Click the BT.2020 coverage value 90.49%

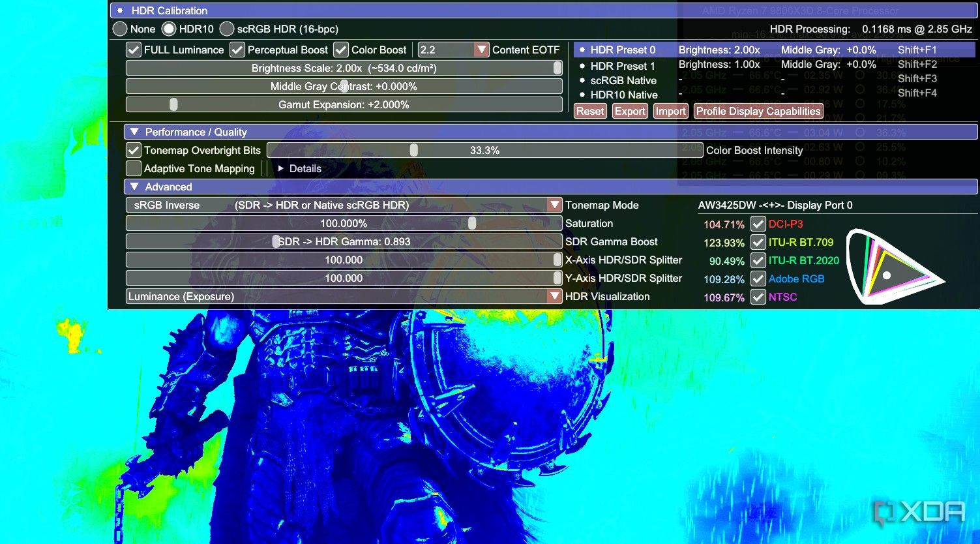(x=726, y=261)
